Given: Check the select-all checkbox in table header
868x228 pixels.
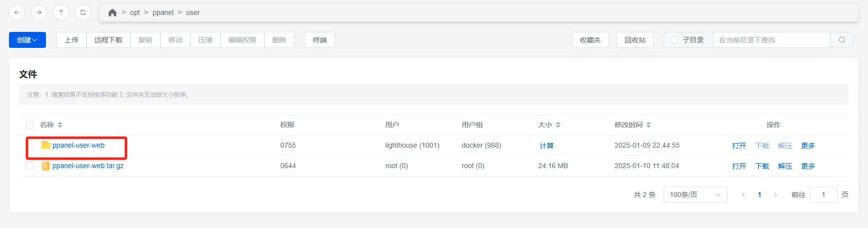Looking at the screenshot, I should 29,125.
